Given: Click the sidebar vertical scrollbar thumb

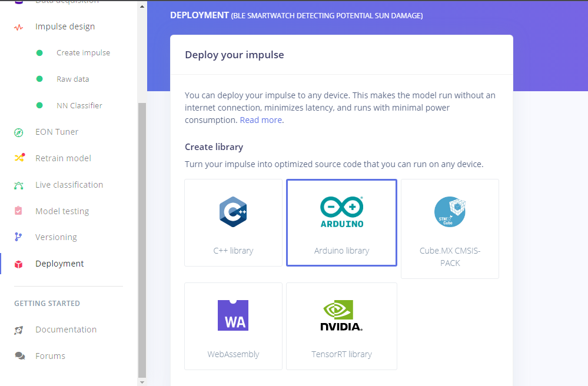Looking at the screenshot, I should tap(142, 240).
